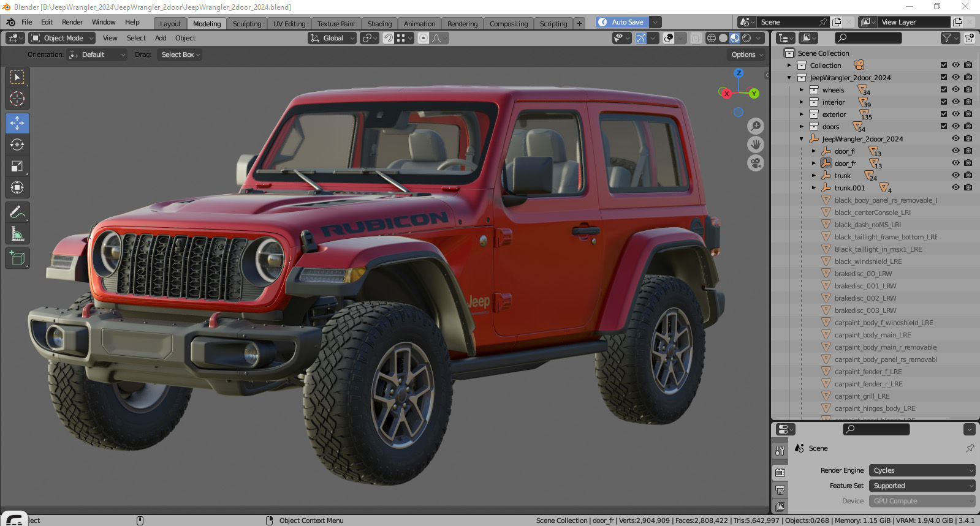
Task: Open the Feature Set Supported dropdown
Action: point(922,486)
